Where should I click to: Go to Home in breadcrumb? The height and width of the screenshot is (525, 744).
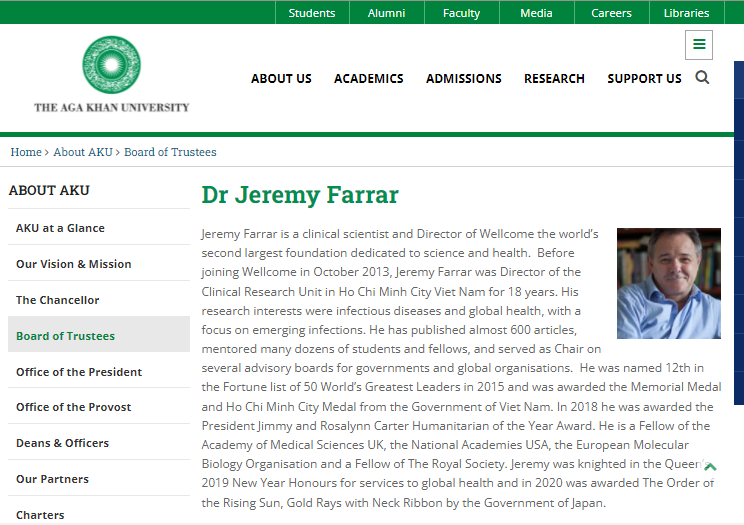point(26,152)
